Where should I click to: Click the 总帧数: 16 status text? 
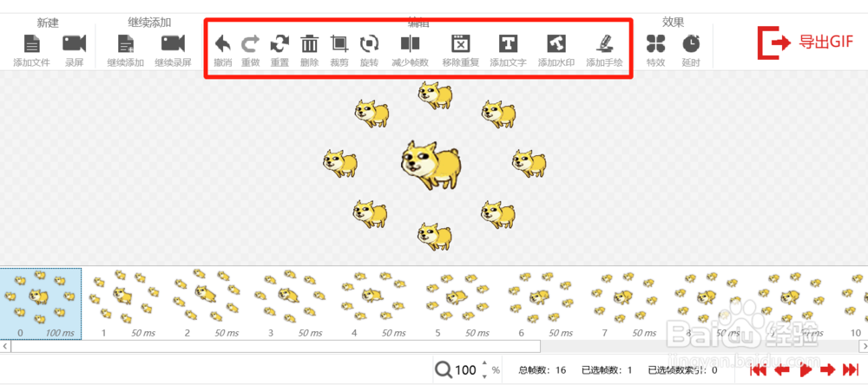(542, 370)
